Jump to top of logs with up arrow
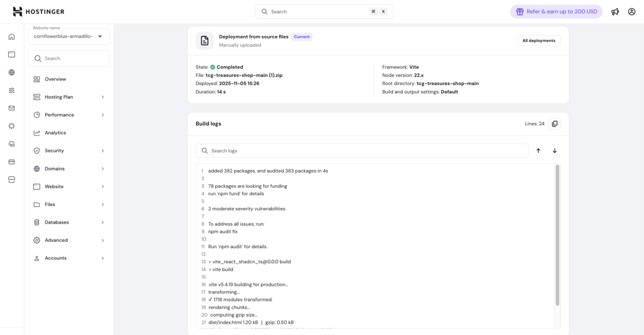 538,151
